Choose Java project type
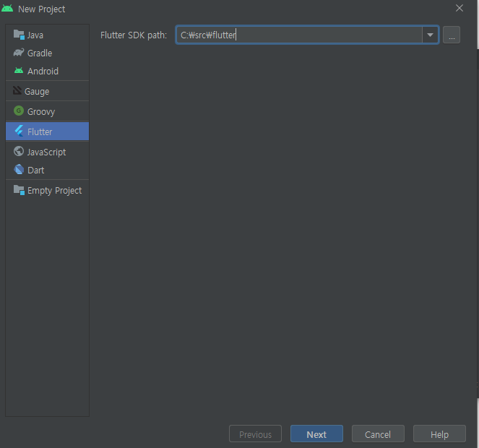 [48, 35]
